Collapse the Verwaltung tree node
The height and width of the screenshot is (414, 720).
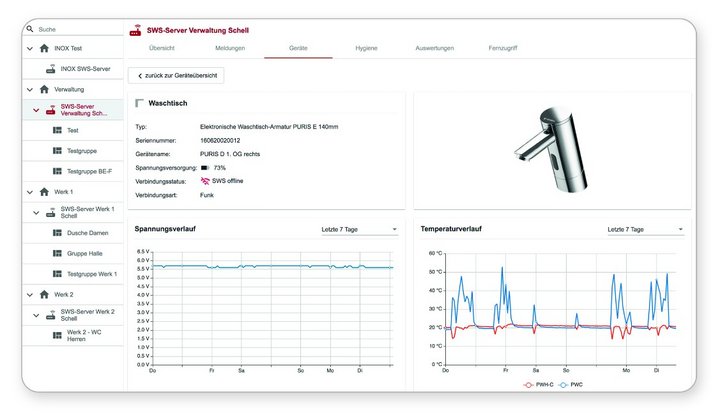(30, 89)
